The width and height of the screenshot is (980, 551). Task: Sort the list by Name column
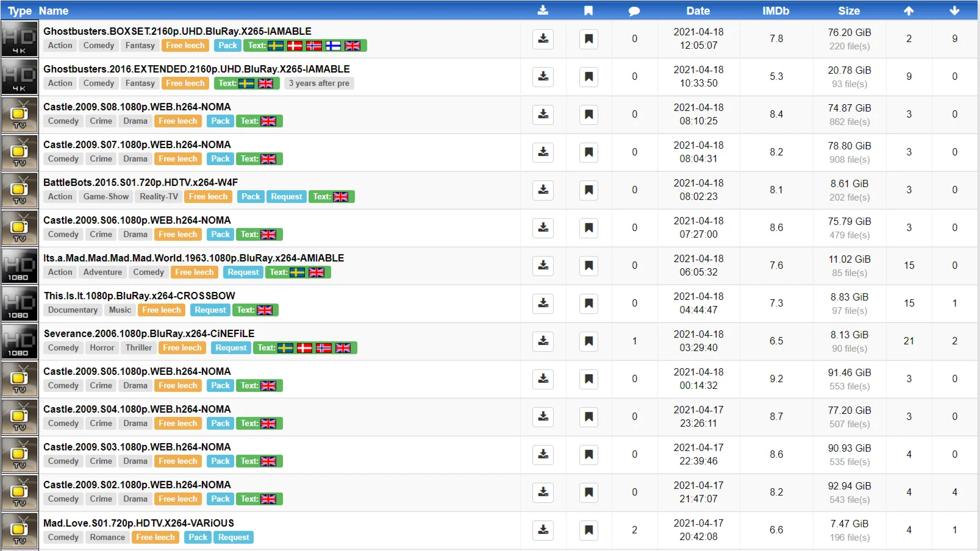[x=54, y=10]
